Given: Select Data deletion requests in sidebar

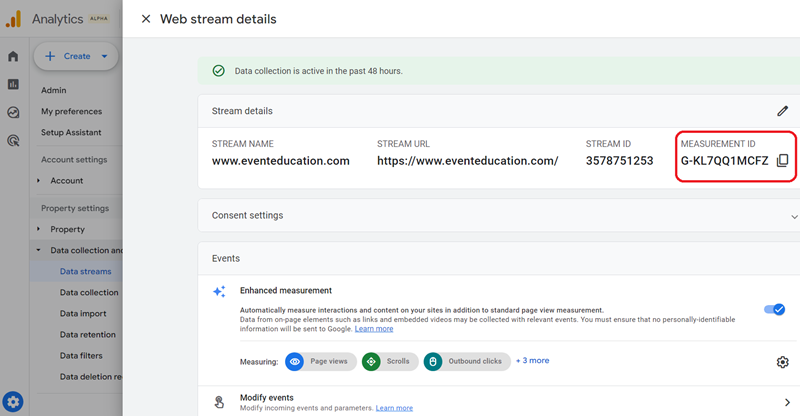Looking at the screenshot, I should (x=91, y=376).
